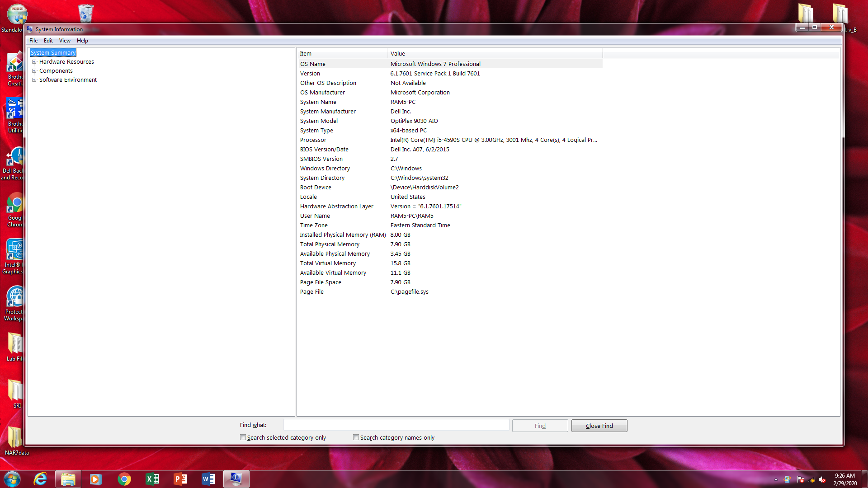Open Word from the taskbar
868x488 pixels.
click(x=208, y=479)
